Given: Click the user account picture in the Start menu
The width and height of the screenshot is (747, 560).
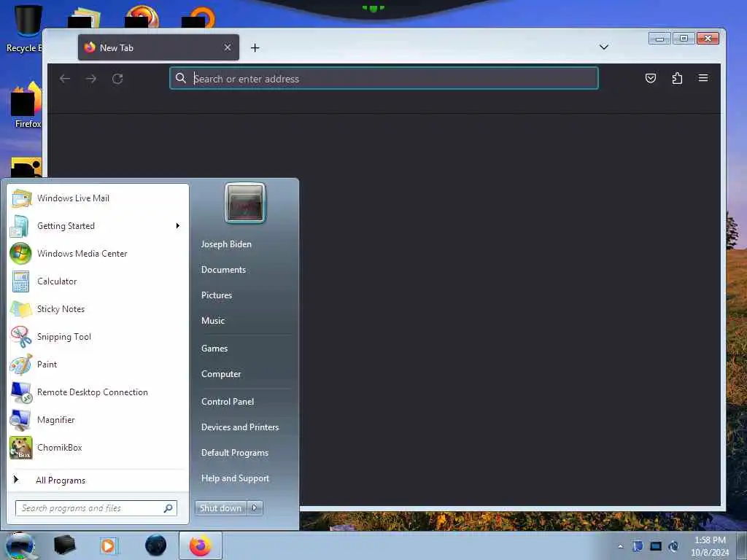Looking at the screenshot, I should [245, 203].
